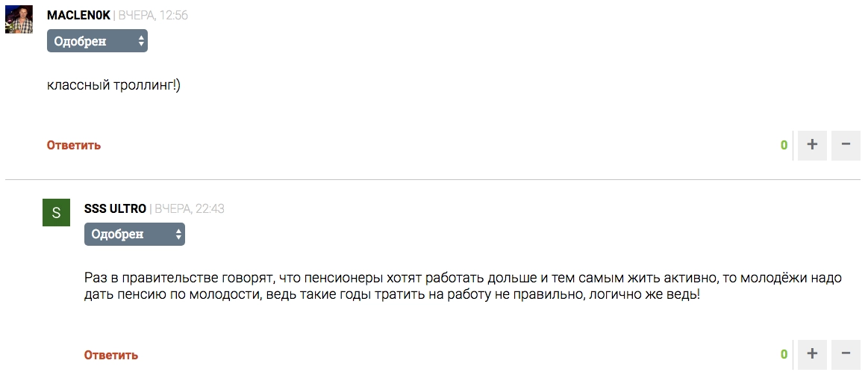Viewport: 868px width, 375px height.
Task: Open the Одобрен status dropdown for MACLEN0K
Action: [x=97, y=41]
